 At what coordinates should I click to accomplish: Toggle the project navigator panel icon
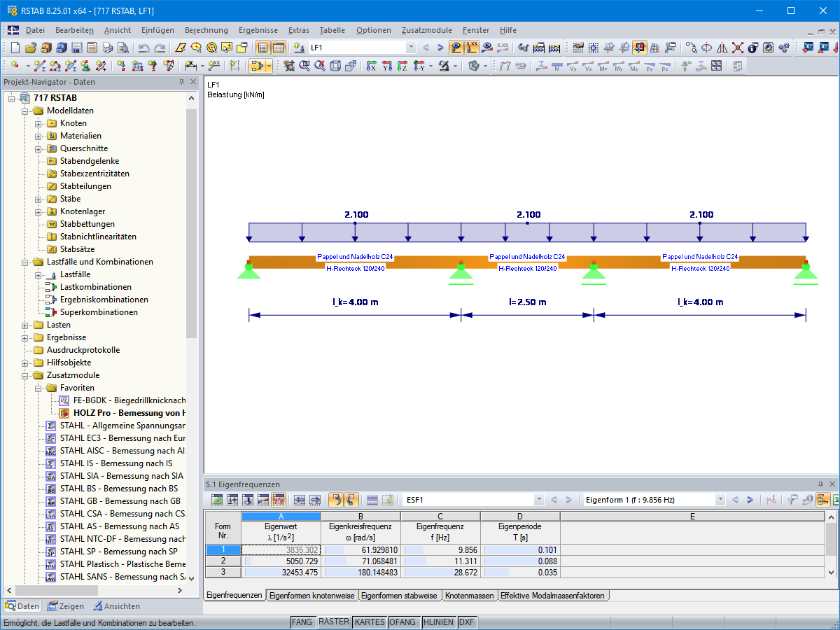262,48
